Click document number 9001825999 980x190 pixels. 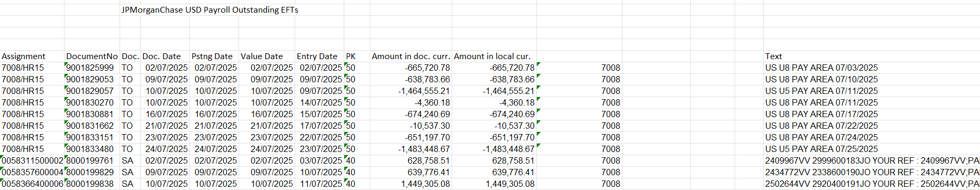click(x=92, y=68)
